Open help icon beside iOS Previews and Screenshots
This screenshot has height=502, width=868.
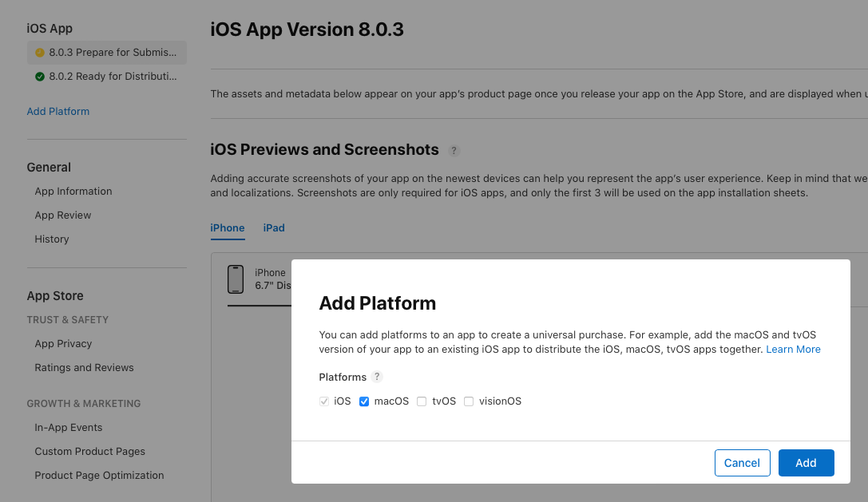[454, 151]
